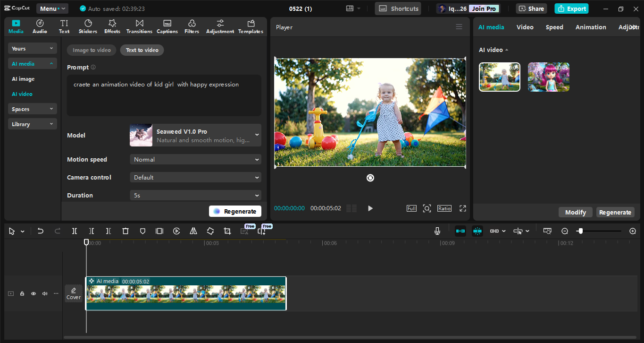Switch to the Text to video tab
Screen dimensions: 644x343
coord(142,50)
